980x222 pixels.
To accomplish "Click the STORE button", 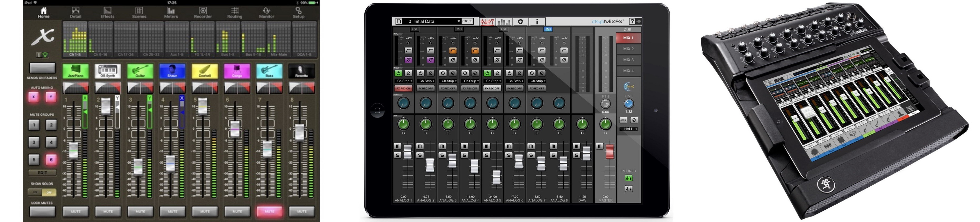I will (468, 21).
